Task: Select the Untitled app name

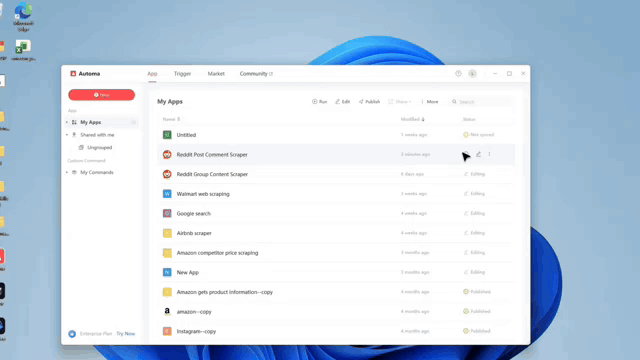Action: pyautogui.click(x=186, y=135)
